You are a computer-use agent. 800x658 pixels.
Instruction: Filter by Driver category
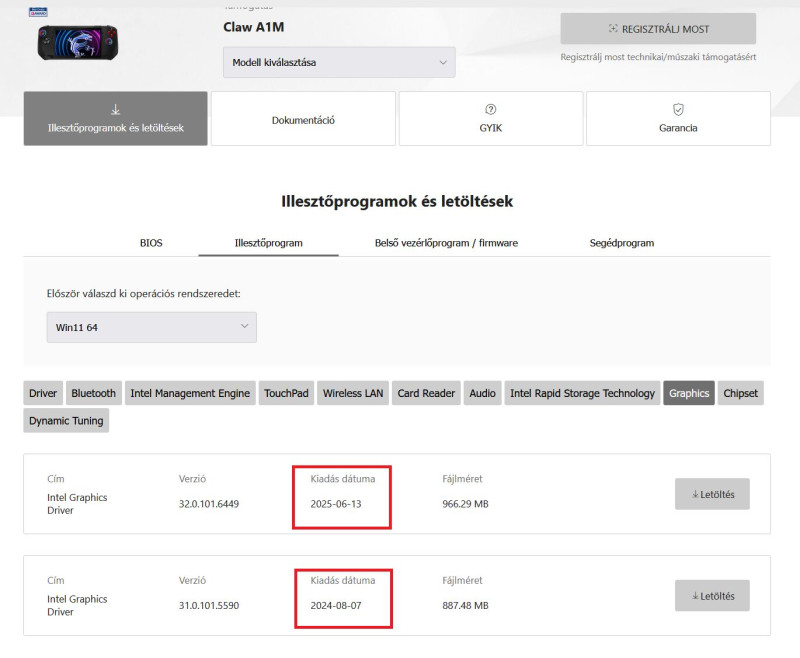pyautogui.click(x=43, y=393)
